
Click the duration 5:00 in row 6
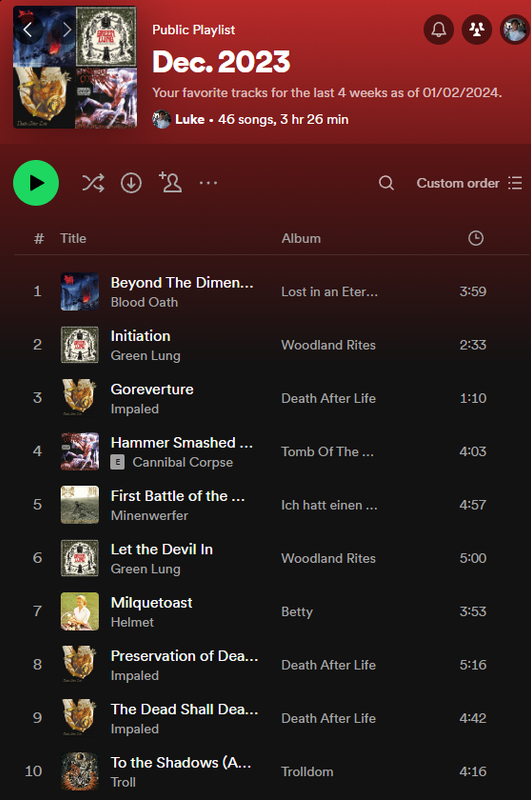click(473, 558)
